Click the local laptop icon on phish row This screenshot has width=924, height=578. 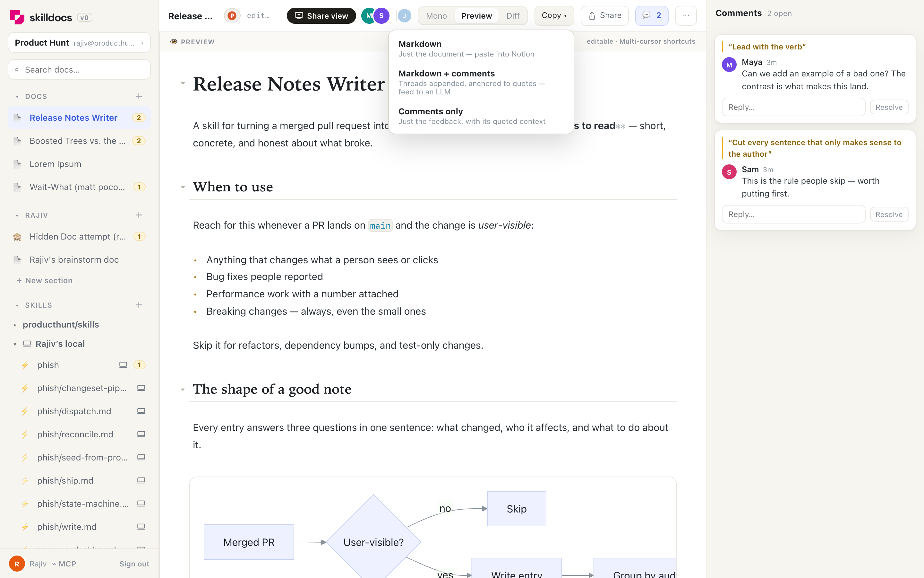point(123,365)
